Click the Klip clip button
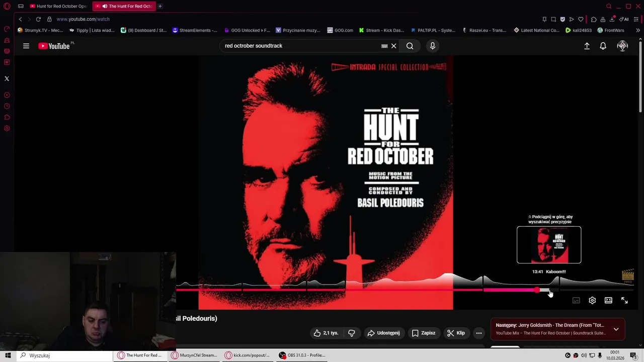The image size is (644, 362). 456,333
